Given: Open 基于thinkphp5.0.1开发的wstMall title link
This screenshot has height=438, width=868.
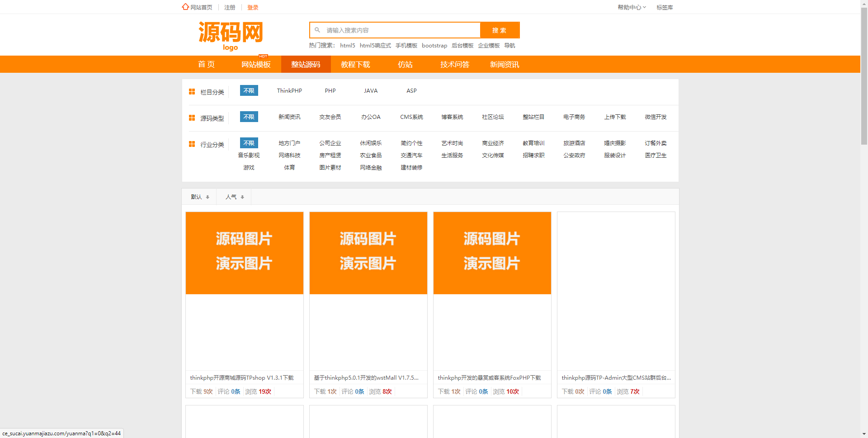Looking at the screenshot, I should [x=366, y=377].
